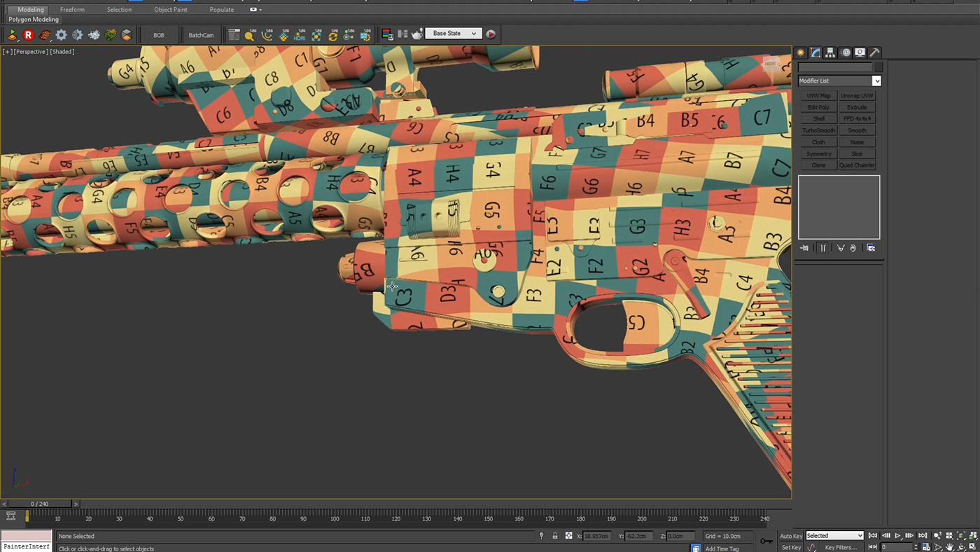Viewport: 980px width, 552px height.
Task: Click the BOB toolbar button
Action: click(159, 35)
